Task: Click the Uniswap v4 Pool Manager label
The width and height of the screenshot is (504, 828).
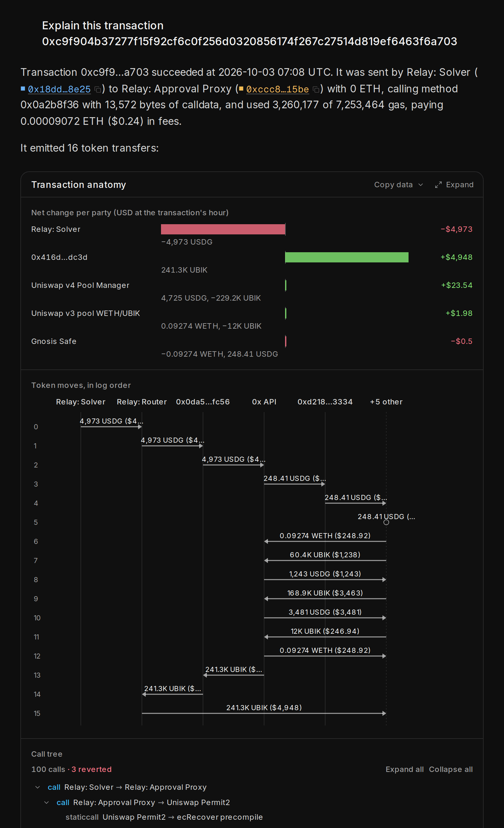Action: [80, 285]
